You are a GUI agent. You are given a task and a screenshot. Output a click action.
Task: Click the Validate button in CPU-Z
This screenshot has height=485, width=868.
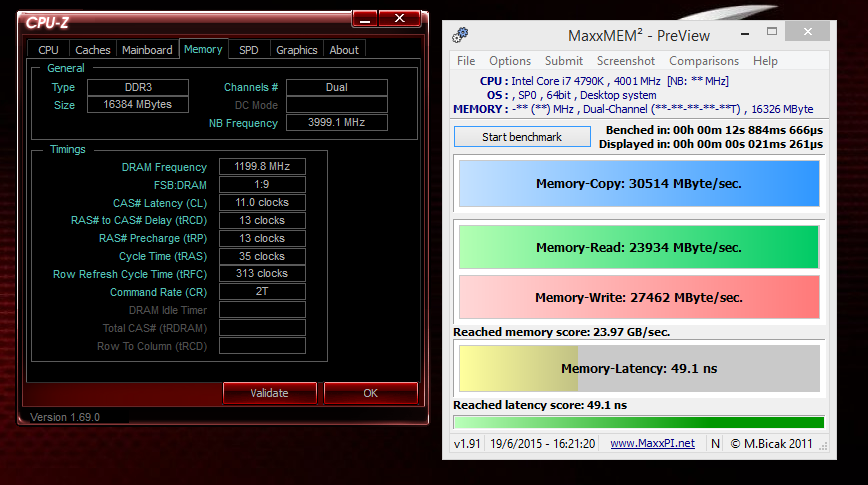coord(270,393)
